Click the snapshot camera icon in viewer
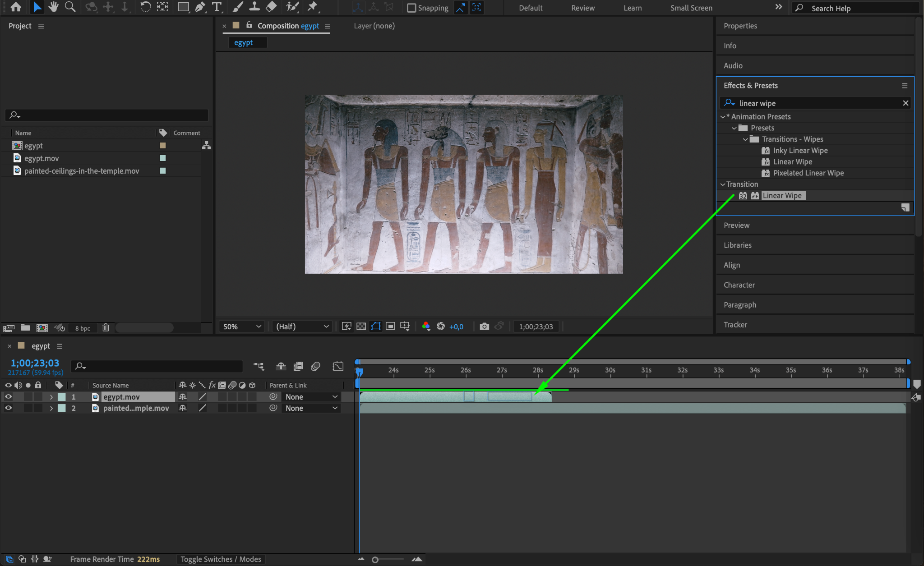The height and width of the screenshot is (566, 924). 484,326
